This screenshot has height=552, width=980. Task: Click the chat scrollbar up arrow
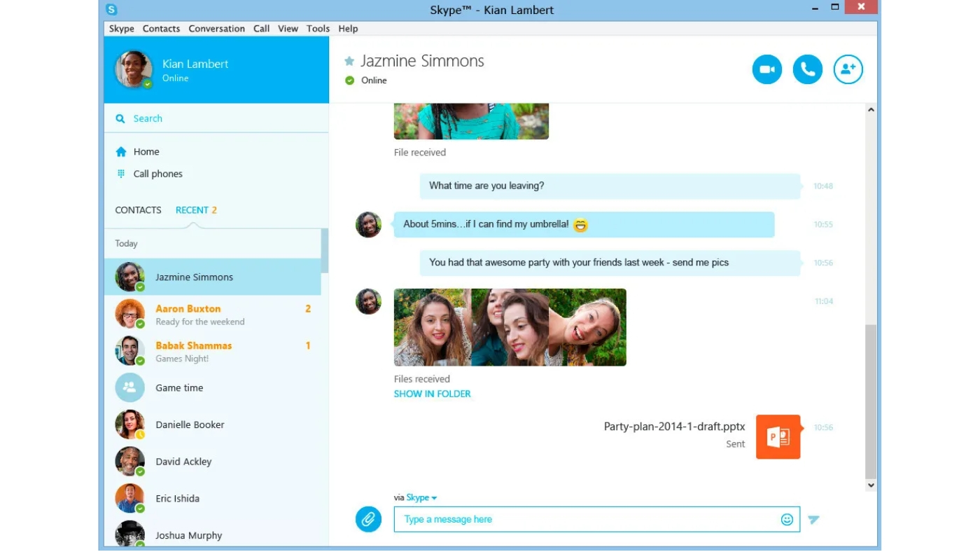[x=871, y=110]
